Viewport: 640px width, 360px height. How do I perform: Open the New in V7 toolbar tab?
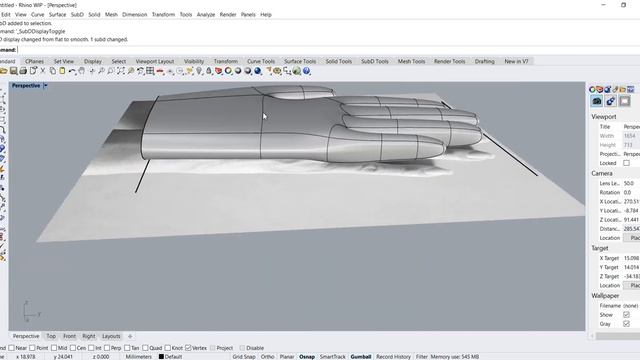(516, 61)
